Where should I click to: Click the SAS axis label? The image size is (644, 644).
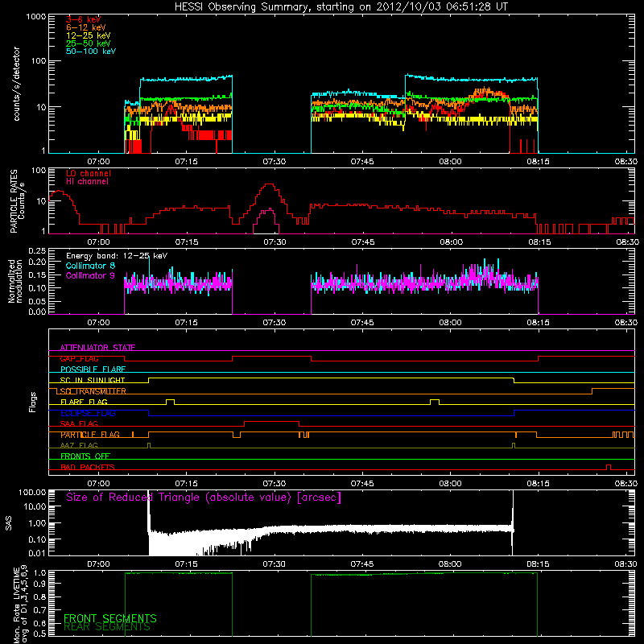9,522
